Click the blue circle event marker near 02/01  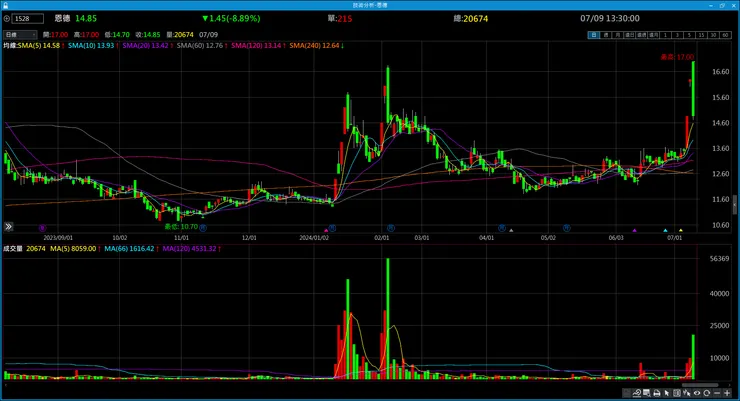click(x=391, y=228)
